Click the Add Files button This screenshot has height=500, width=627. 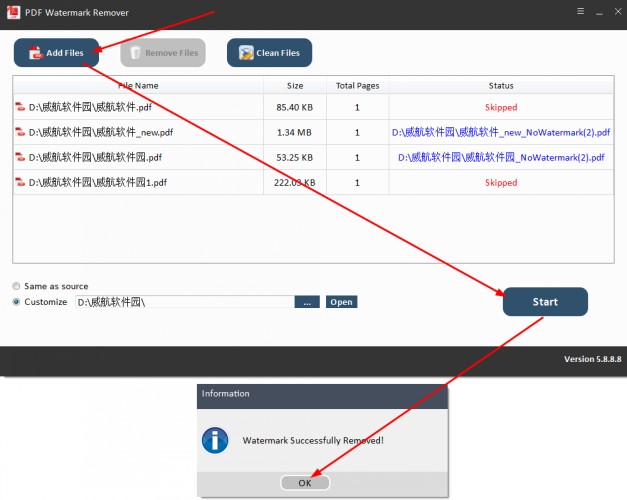pos(56,53)
